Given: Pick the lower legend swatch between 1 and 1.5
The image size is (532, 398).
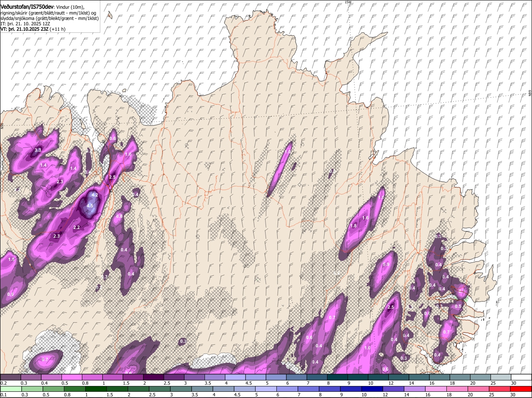Looking at the screenshot, I should [97, 389].
